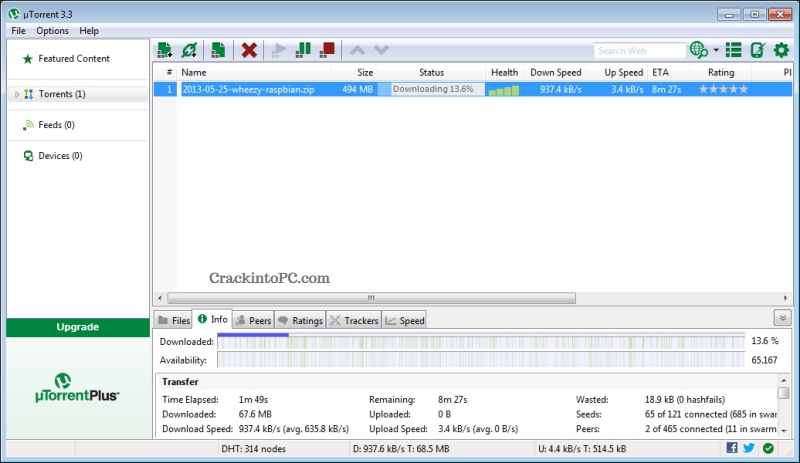The width and height of the screenshot is (800, 463).
Task: Open the search provider dropdown arrow
Action: click(x=716, y=50)
